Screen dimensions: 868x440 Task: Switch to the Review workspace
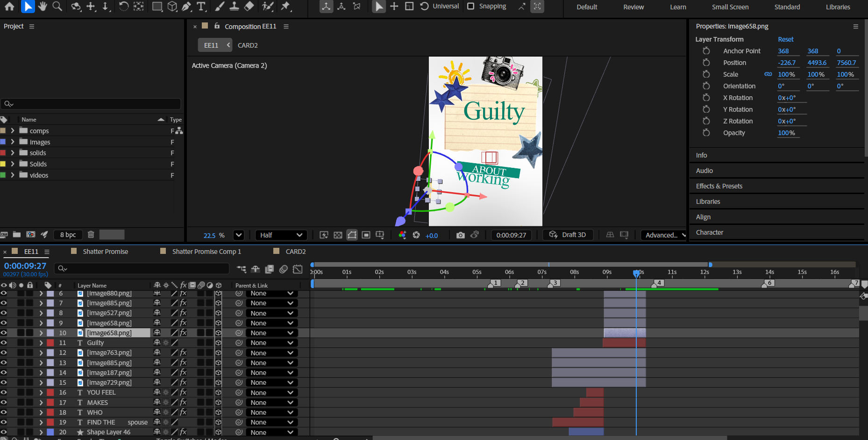click(x=633, y=7)
